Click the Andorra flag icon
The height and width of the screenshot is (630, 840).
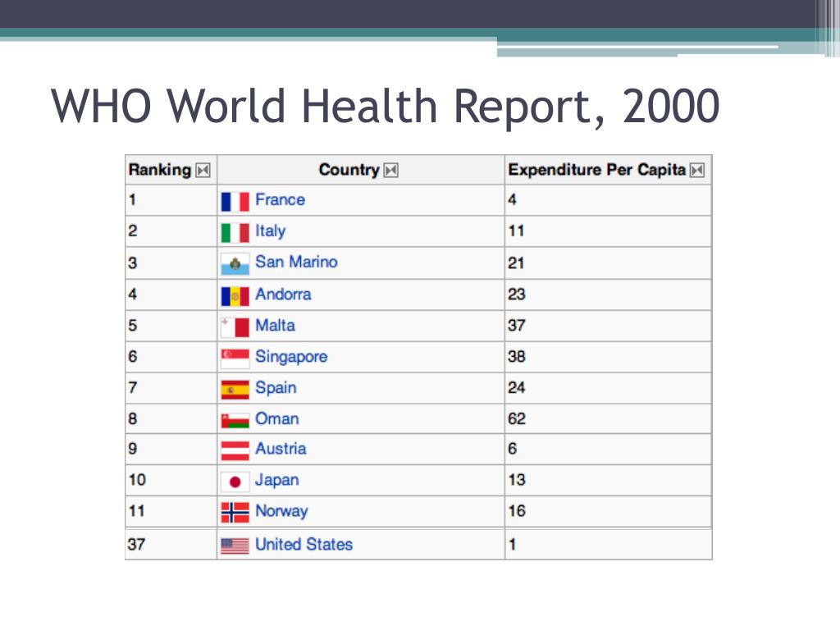click(x=235, y=295)
